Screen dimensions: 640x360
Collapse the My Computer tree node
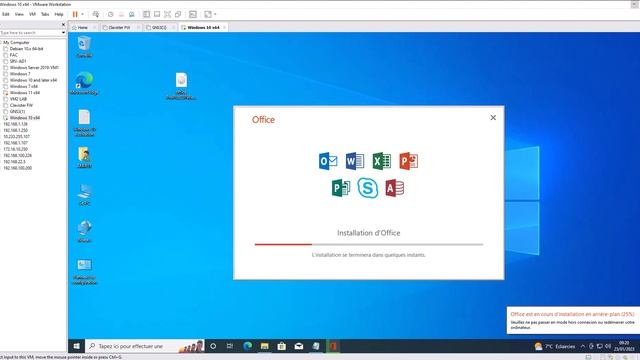(x=1, y=42)
